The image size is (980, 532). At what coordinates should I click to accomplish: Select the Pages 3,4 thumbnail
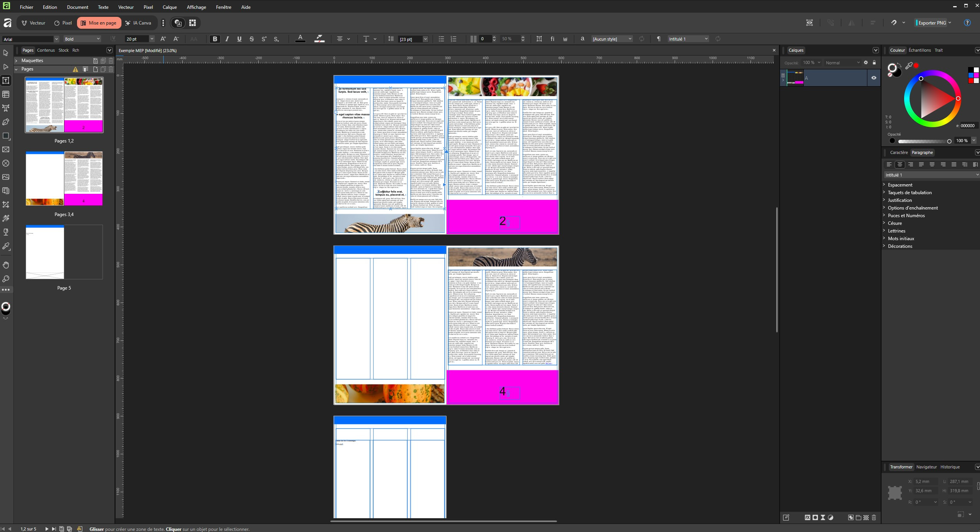coord(64,178)
